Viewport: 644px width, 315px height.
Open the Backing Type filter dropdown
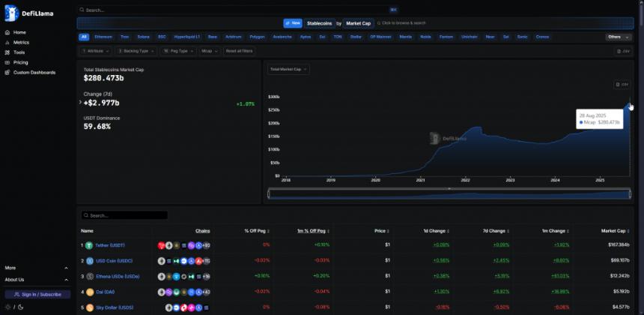136,52
